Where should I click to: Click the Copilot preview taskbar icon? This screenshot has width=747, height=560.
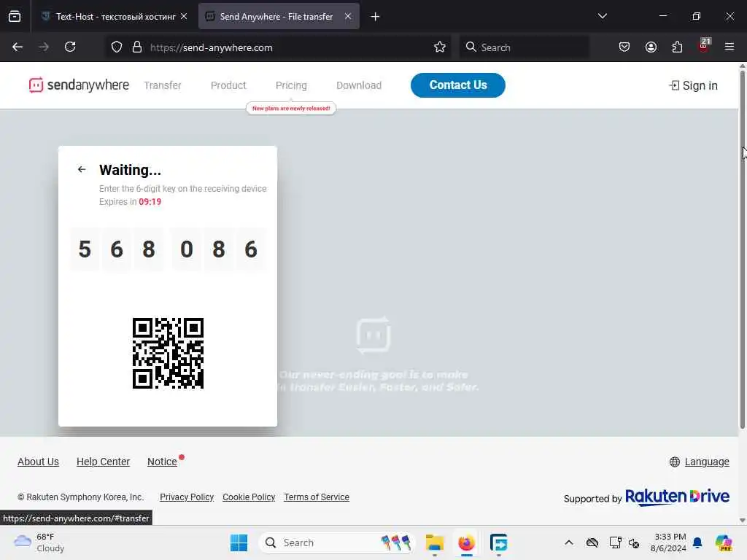point(724,542)
